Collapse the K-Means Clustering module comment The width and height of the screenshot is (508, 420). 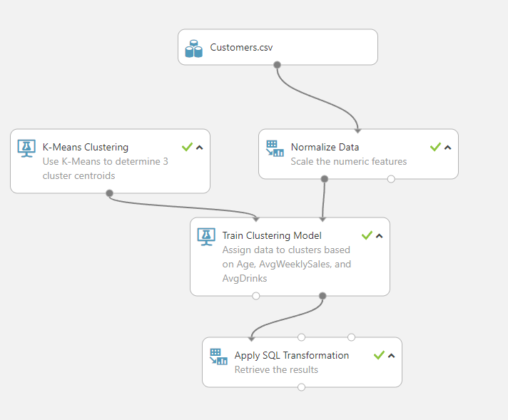coord(200,148)
